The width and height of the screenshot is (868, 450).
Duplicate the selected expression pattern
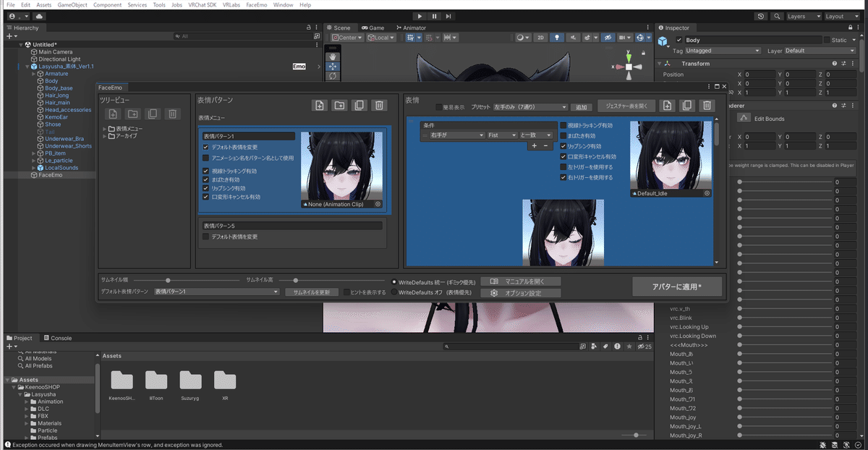coord(359,106)
